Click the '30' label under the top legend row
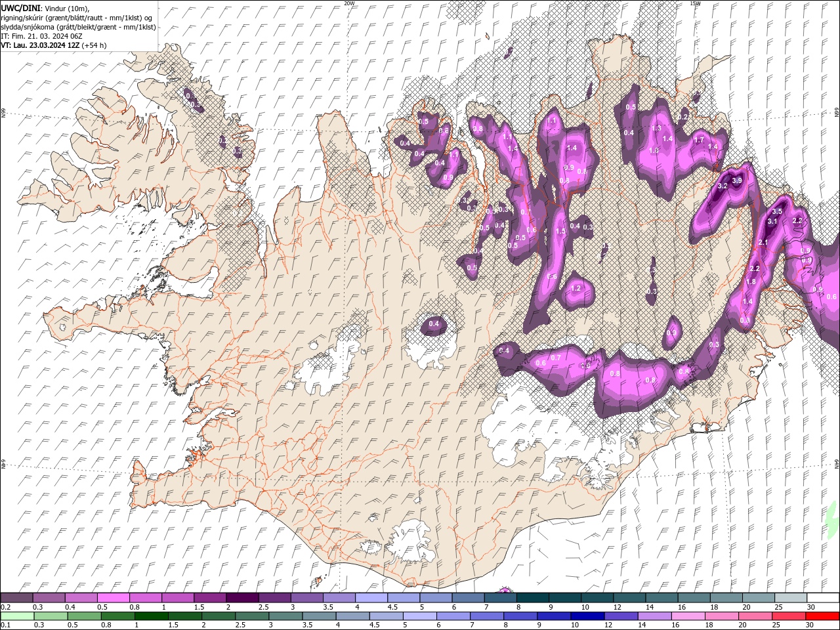The image size is (840, 630). point(811,607)
